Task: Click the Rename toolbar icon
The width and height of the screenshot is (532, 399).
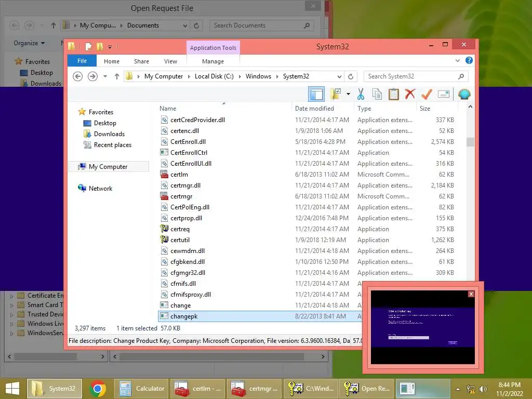Action: click(x=444, y=94)
